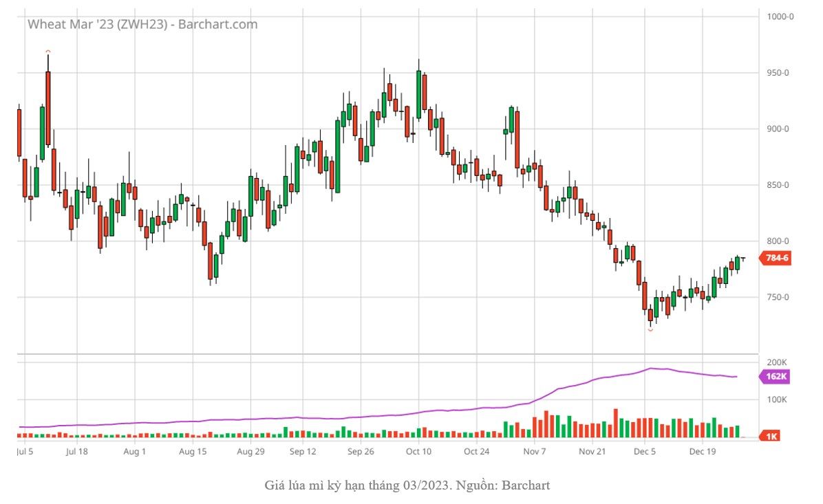Select the "Nov 7" date label
Image resolution: width=823 pixels, height=504 pixels.
coord(534,452)
